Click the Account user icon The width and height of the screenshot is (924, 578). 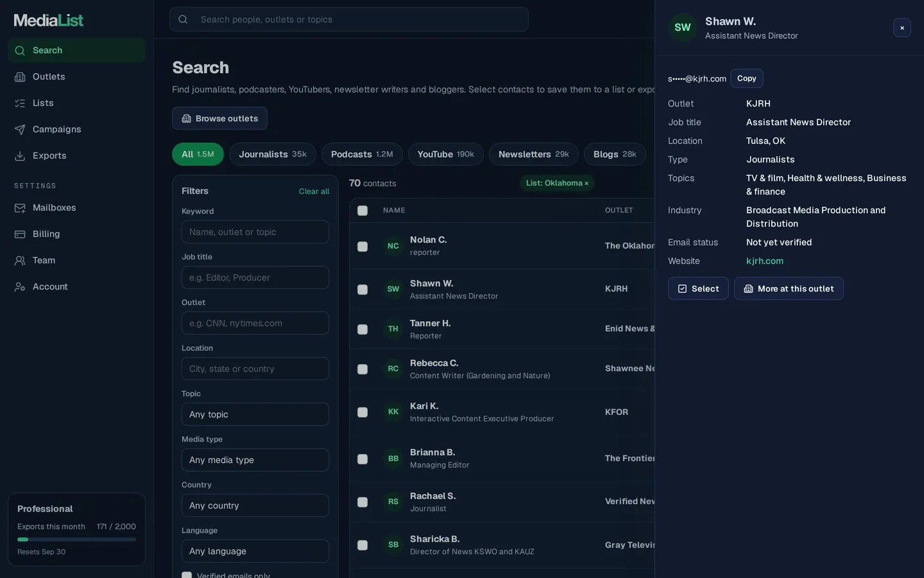(x=20, y=287)
